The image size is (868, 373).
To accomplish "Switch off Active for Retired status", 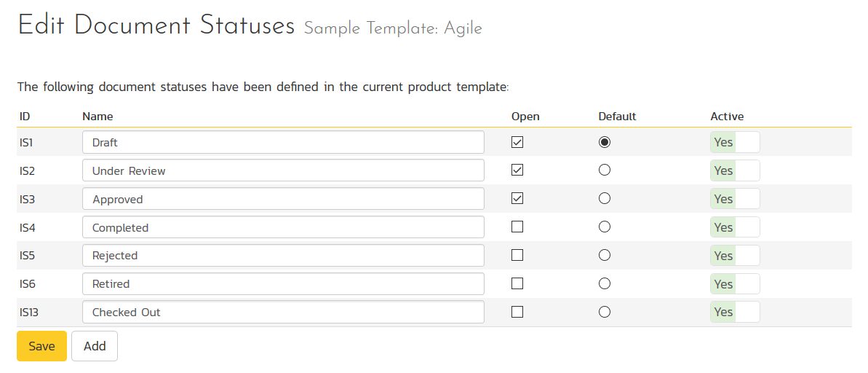I will pyautogui.click(x=735, y=283).
